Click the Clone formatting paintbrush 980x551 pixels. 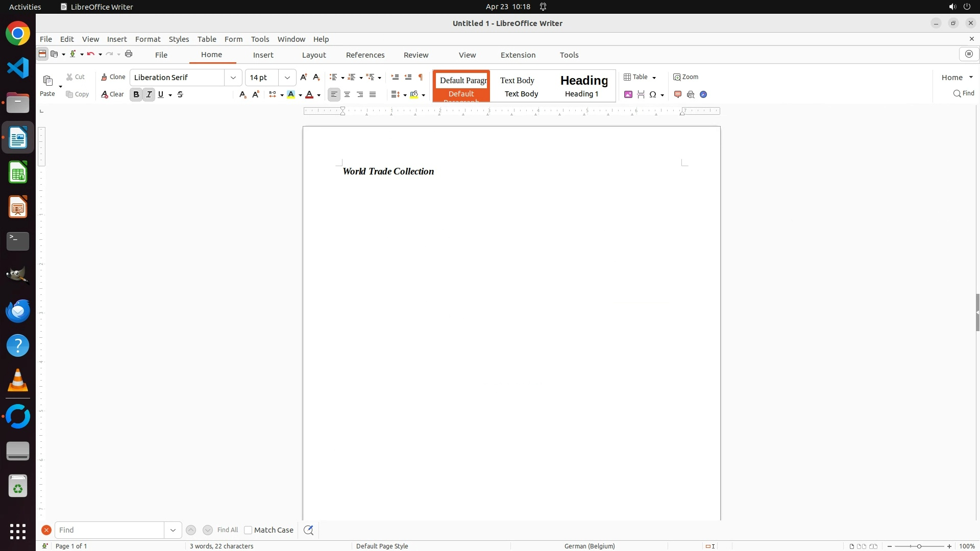pyautogui.click(x=113, y=77)
